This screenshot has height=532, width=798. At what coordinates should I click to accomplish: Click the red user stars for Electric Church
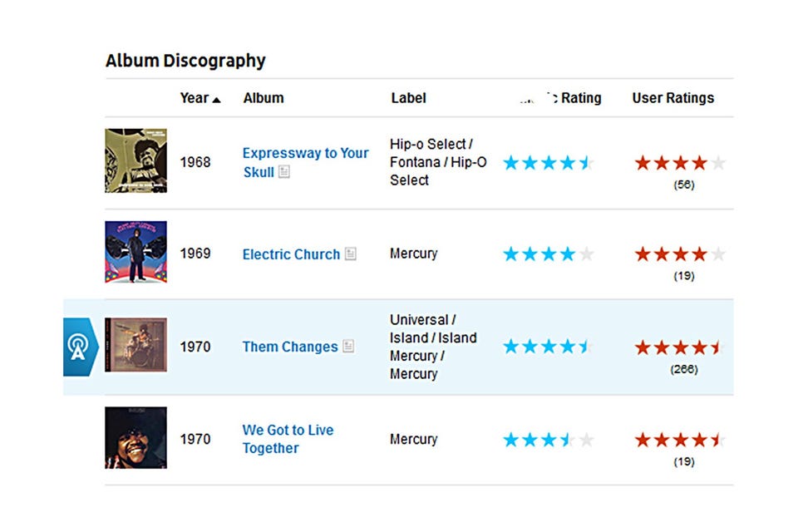[680, 254]
